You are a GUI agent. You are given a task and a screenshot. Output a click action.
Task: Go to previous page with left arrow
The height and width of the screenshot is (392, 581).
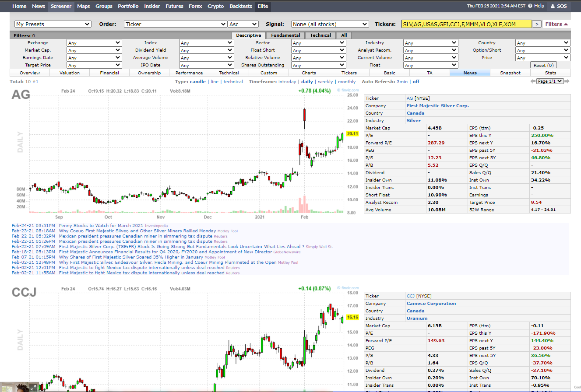pos(533,81)
